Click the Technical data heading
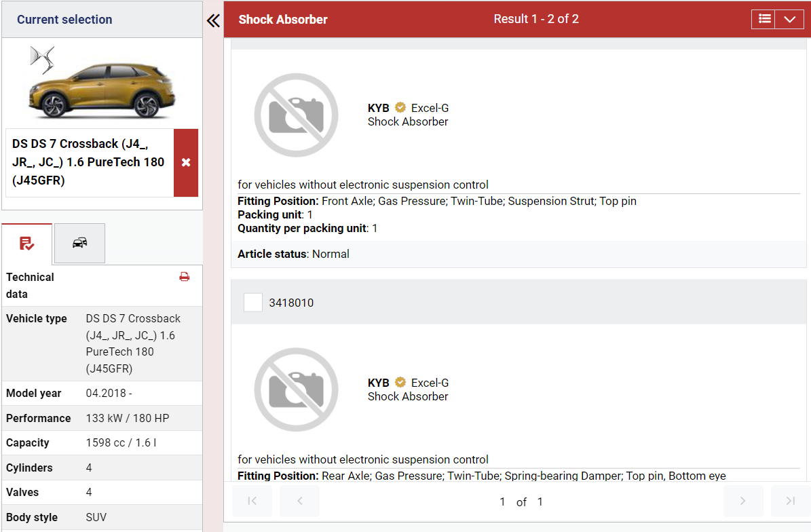811x532 pixels. (30, 286)
